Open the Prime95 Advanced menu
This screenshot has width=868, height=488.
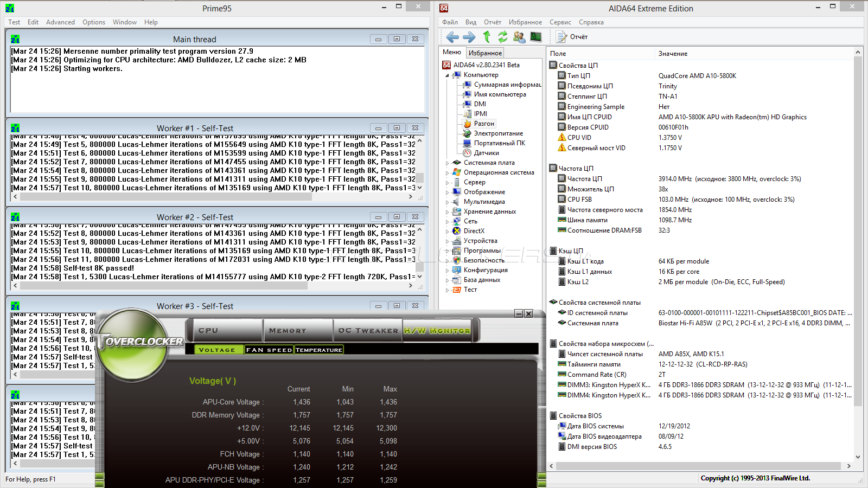pyautogui.click(x=60, y=22)
